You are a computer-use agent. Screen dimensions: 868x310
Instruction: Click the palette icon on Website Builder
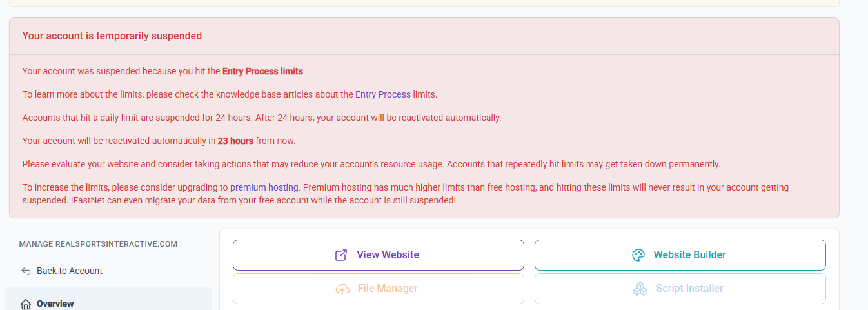coord(638,255)
